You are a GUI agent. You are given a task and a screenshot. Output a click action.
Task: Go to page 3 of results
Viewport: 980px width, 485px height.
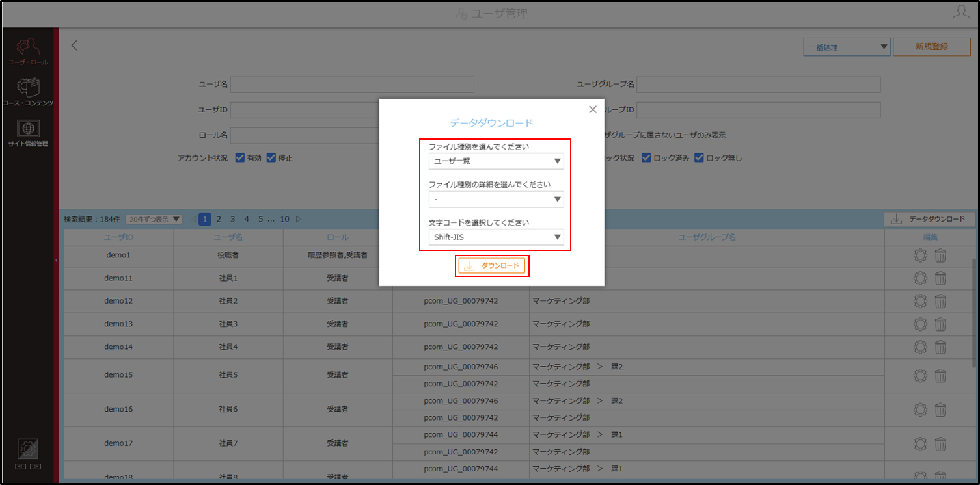[232, 219]
